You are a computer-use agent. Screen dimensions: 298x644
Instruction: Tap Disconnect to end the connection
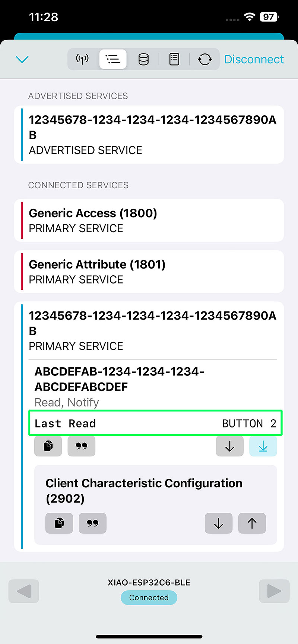click(x=254, y=59)
